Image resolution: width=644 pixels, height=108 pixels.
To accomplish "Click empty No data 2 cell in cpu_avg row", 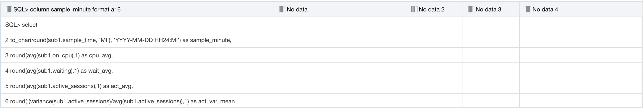I will 434,55.
